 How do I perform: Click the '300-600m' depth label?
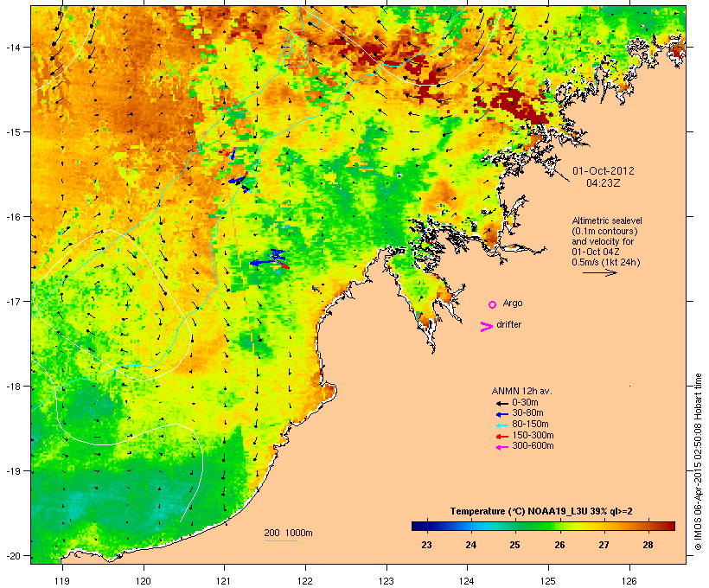tap(533, 446)
